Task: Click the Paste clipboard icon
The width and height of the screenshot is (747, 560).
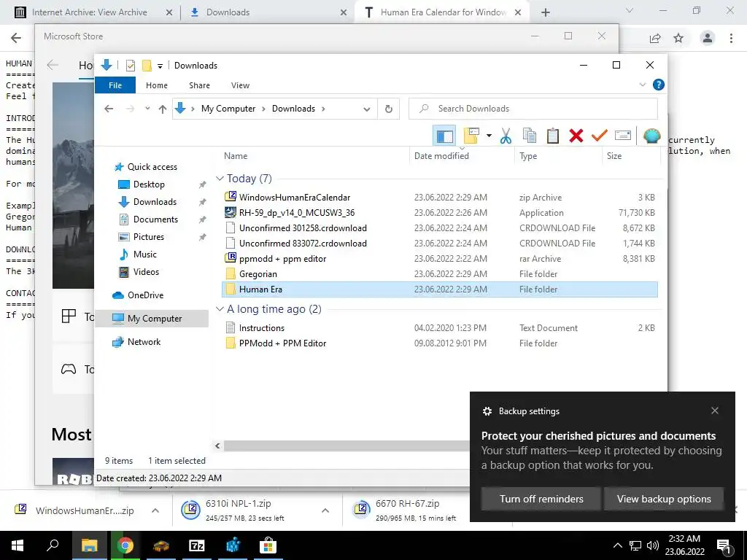Action: (x=553, y=136)
